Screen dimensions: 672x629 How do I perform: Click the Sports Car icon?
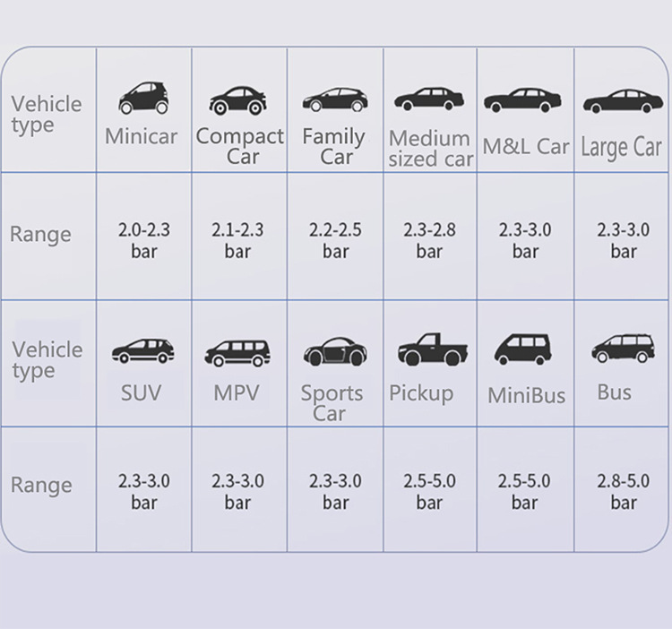point(335,351)
